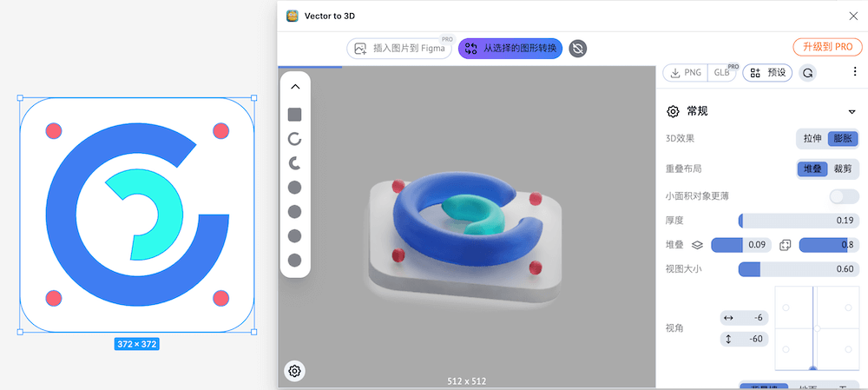Image resolution: width=868 pixels, height=390 pixels.
Task: Adjust the 视图大小 view size slider
Action: [799, 269]
